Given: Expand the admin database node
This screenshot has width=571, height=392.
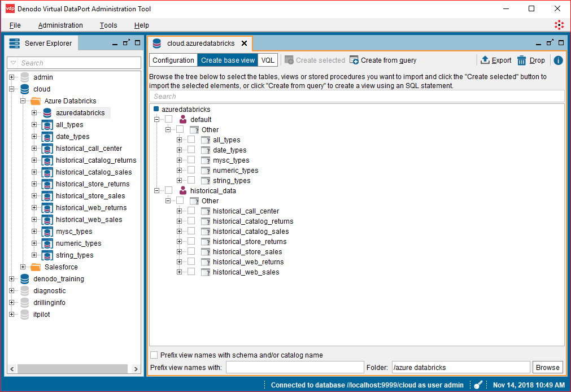Looking at the screenshot, I should point(12,77).
